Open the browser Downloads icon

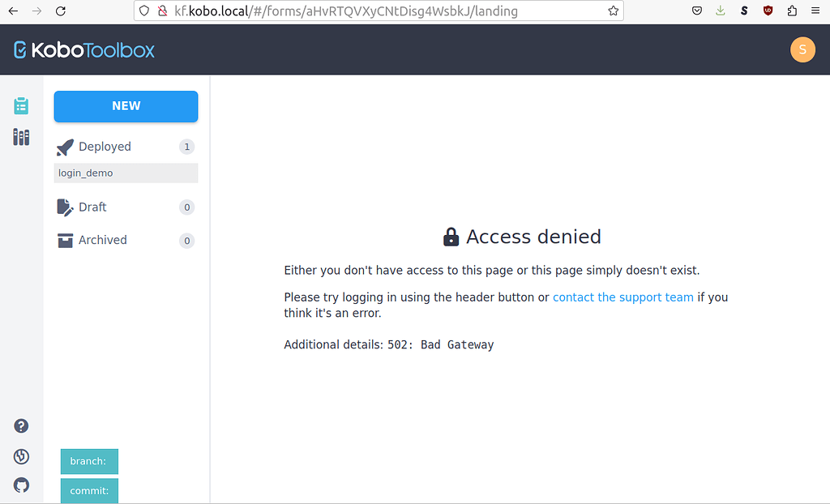click(x=721, y=11)
